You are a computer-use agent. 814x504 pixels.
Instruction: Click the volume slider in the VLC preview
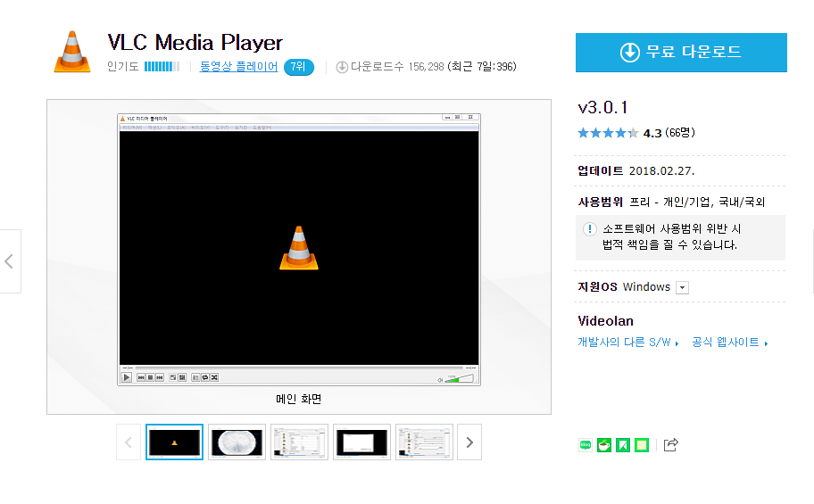click(x=459, y=378)
